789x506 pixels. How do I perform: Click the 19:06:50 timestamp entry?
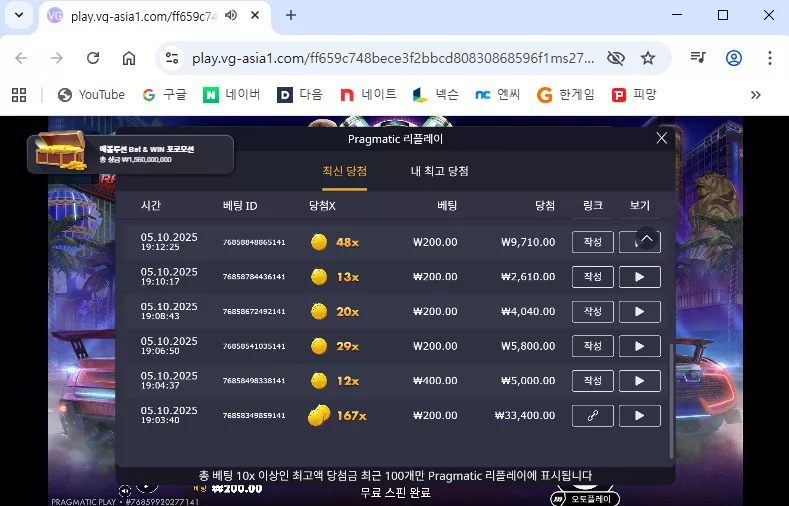160,351
